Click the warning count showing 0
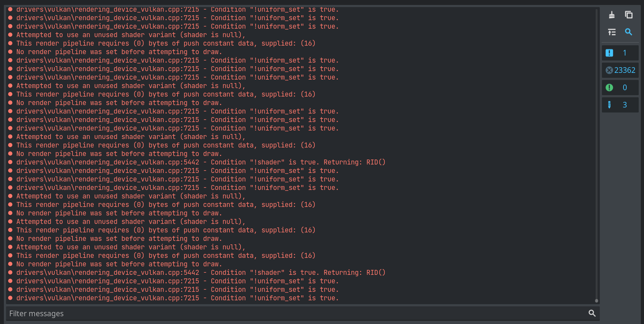644x324 pixels. coord(625,87)
